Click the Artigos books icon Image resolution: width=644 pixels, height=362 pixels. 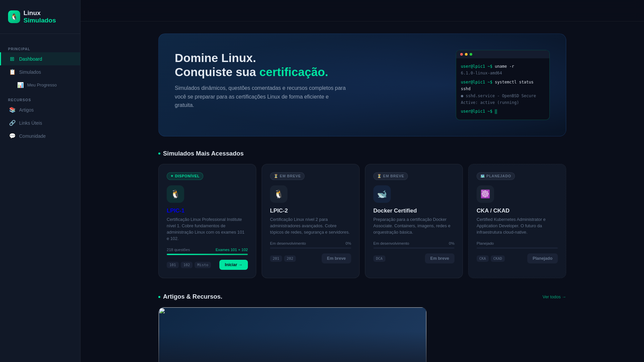(12, 110)
